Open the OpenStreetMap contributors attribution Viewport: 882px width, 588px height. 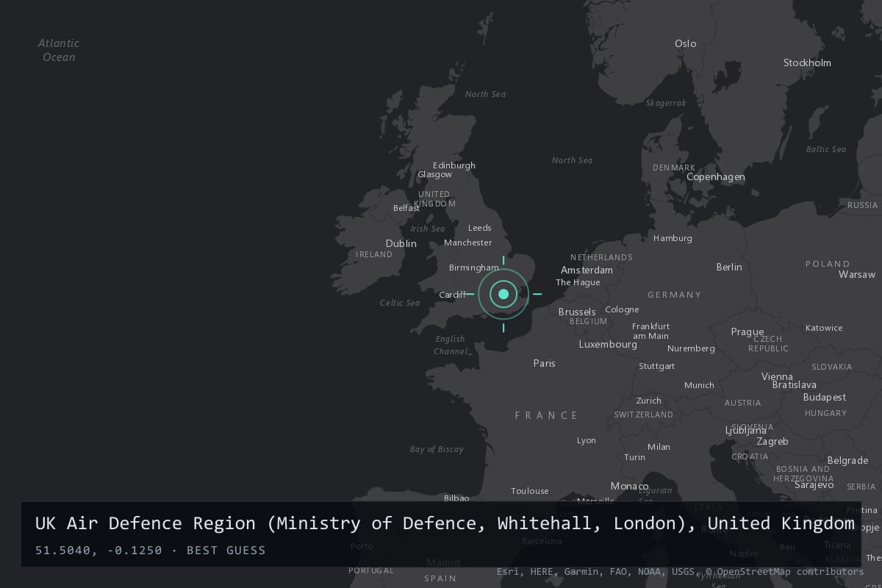pyautogui.click(x=784, y=572)
